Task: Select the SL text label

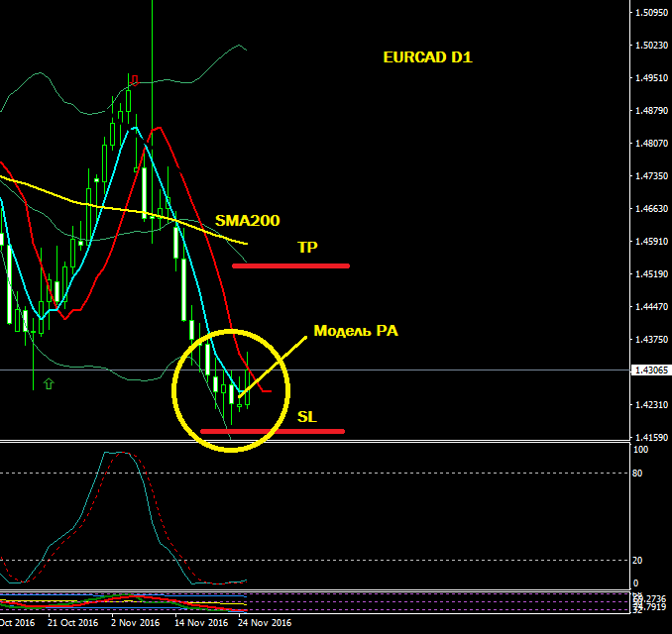Action: click(307, 417)
